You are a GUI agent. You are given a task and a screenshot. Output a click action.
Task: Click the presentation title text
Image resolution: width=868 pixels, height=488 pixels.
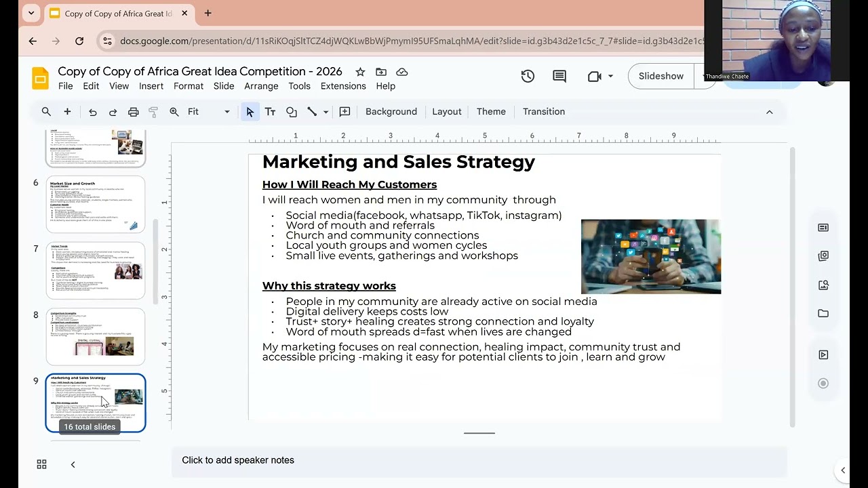200,71
